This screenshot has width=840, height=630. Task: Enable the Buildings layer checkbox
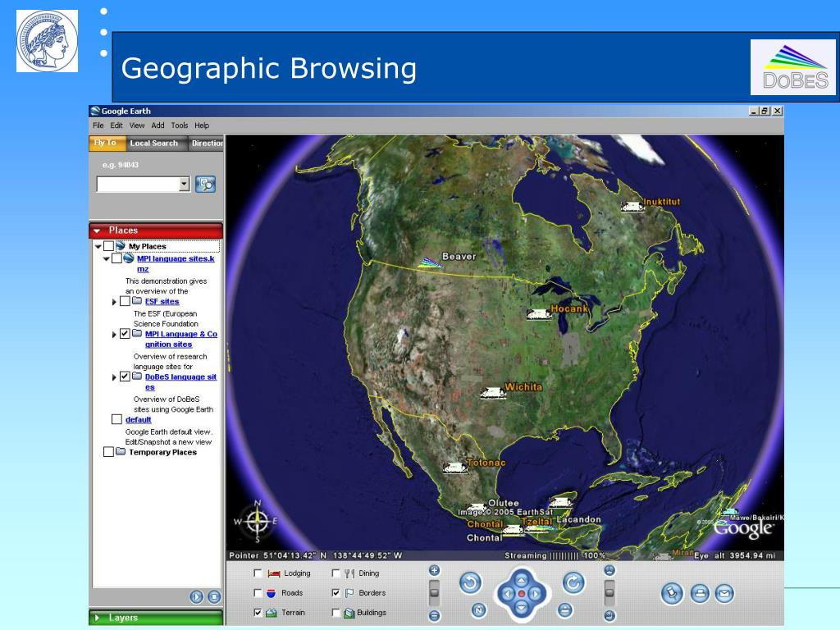[x=336, y=612]
